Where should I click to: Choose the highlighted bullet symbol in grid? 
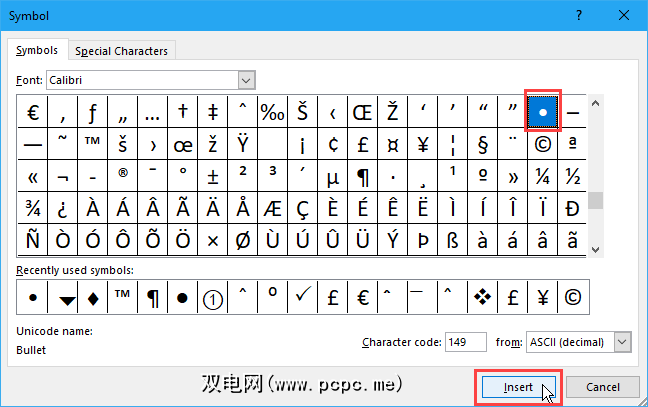[x=543, y=112]
